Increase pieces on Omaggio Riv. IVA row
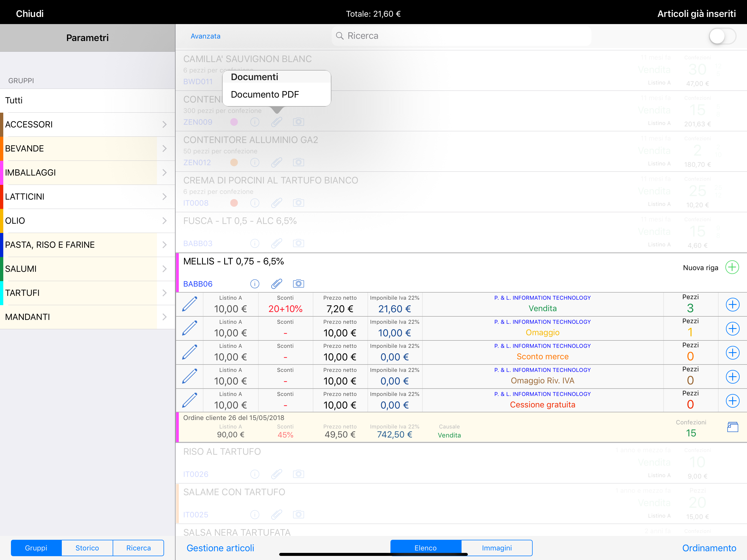This screenshot has width=747, height=560. pyautogui.click(x=733, y=377)
